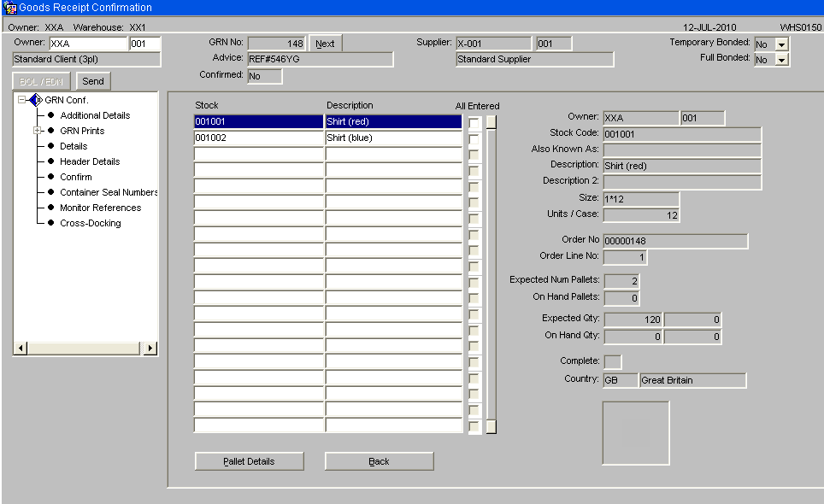824x504 pixels.
Task: Open Pallet Details
Action: coord(249,461)
